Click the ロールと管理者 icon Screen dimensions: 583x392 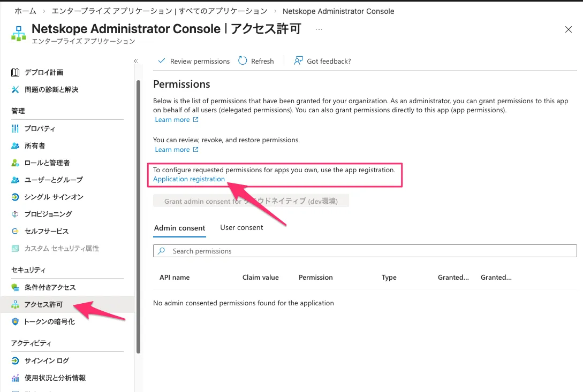(15, 163)
